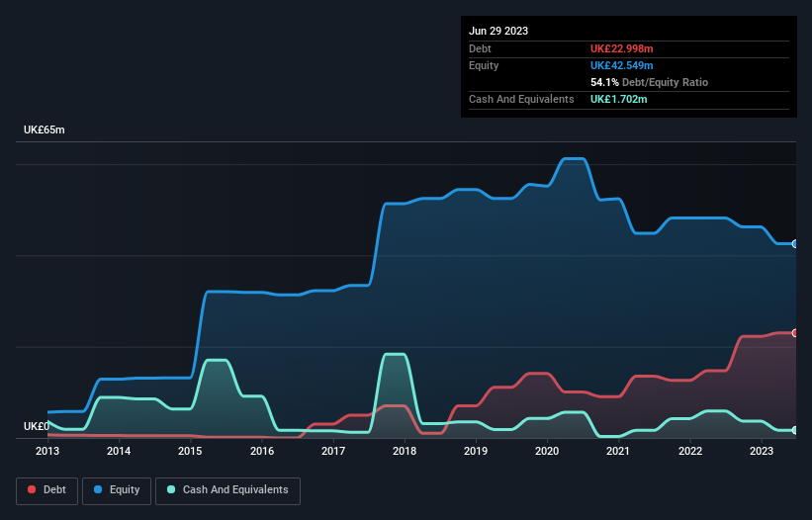The width and height of the screenshot is (812, 520).
Task: Select the 2017 x-axis label
Action: click(x=333, y=451)
